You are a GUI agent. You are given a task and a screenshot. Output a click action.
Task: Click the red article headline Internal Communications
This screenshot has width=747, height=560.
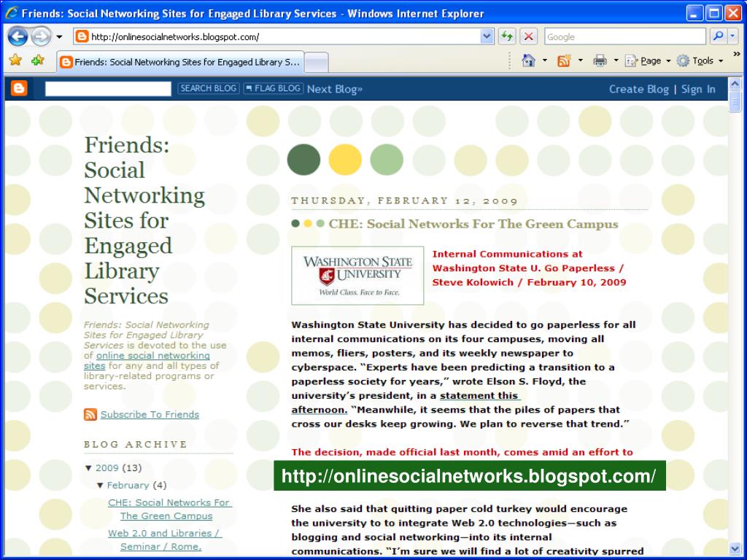click(x=530, y=268)
